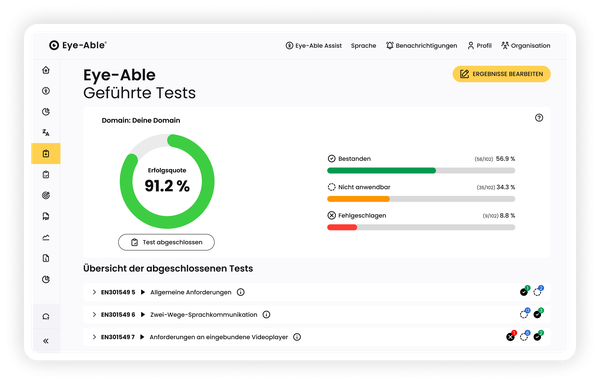This screenshot has height=383, width=600.
Task: Click the 34.3 % Nicht anwendbar value
Action: [506, 187]
